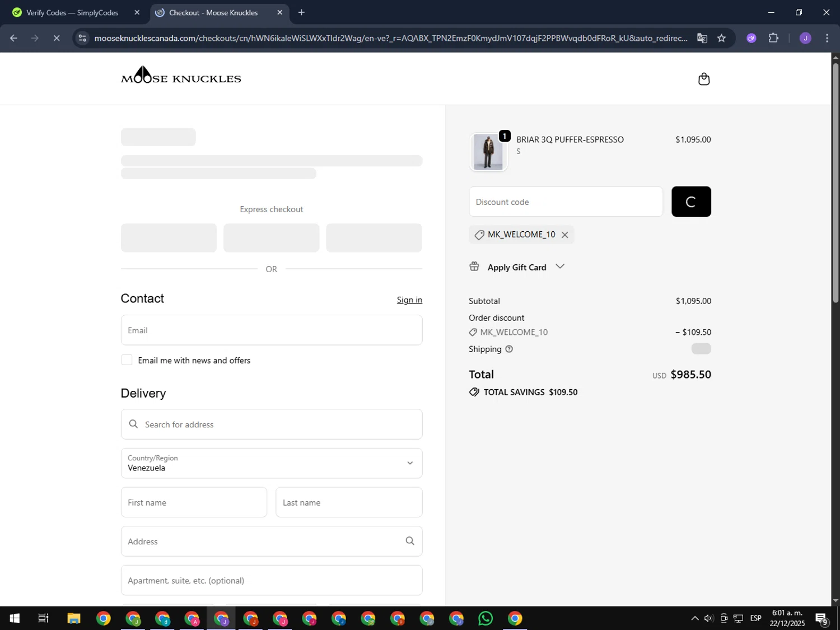Click the scrollbar down arrow
The height and width of the screenshot is (630, 840).
[836, 601]
